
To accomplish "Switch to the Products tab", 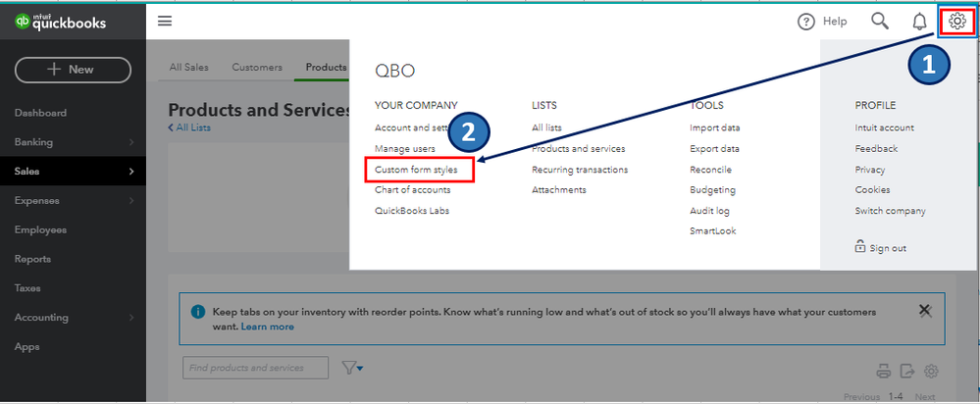I will point(326,67).
